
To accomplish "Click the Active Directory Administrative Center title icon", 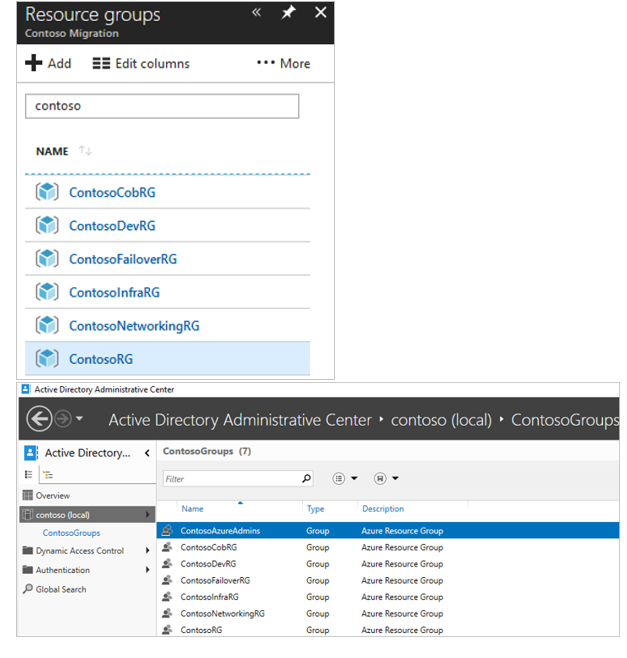I will pyautogui.click(x=26, y=389).
